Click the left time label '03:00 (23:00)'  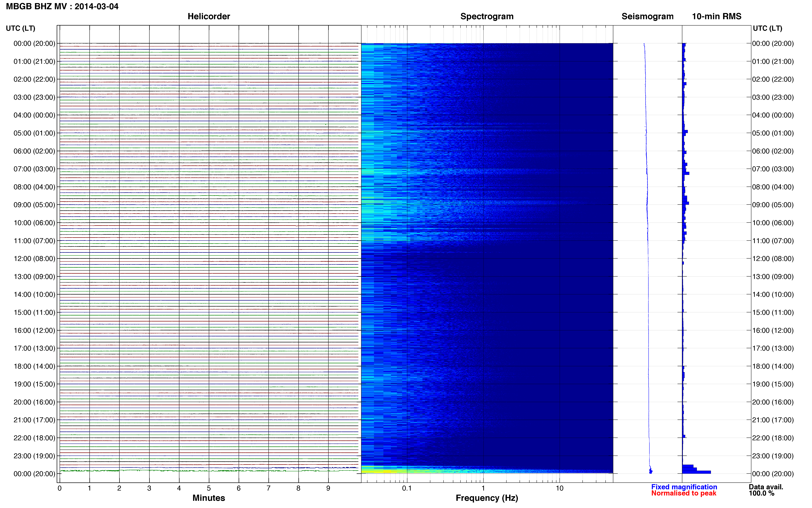point(34,97)
